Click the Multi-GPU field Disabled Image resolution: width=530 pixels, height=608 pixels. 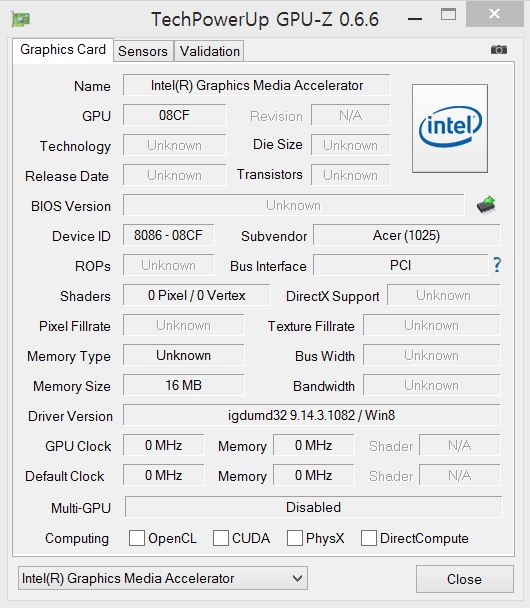313,507
